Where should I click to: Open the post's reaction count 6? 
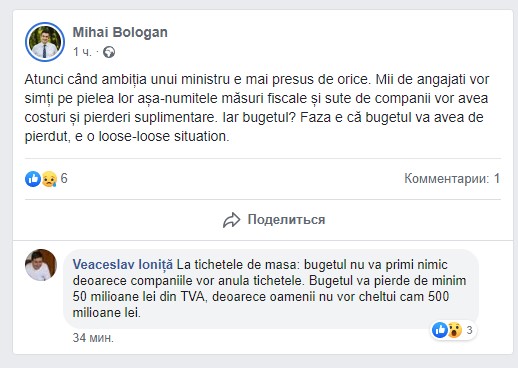pos(64,179)
